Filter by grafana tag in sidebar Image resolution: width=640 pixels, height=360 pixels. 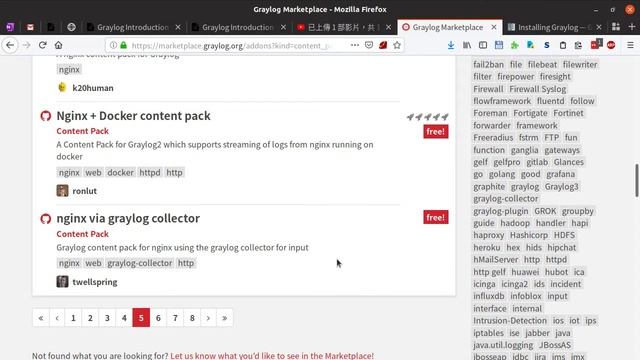pos(561,174)
